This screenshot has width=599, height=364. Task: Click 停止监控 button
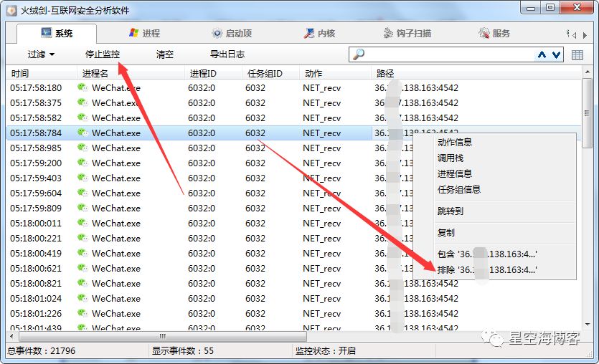click(103, 54)
